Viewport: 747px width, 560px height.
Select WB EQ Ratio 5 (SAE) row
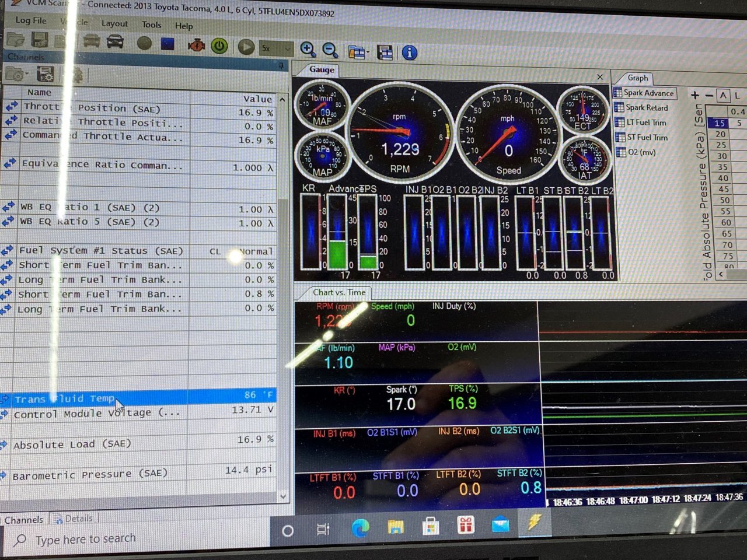point(138,222)
